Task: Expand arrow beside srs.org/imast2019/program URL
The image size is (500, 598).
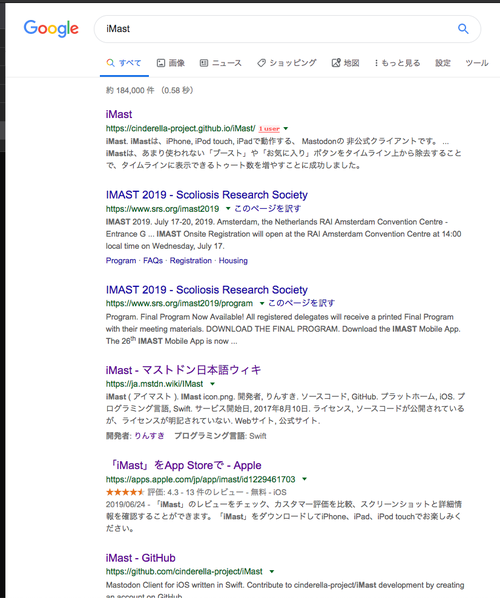Action: point(262,303)
